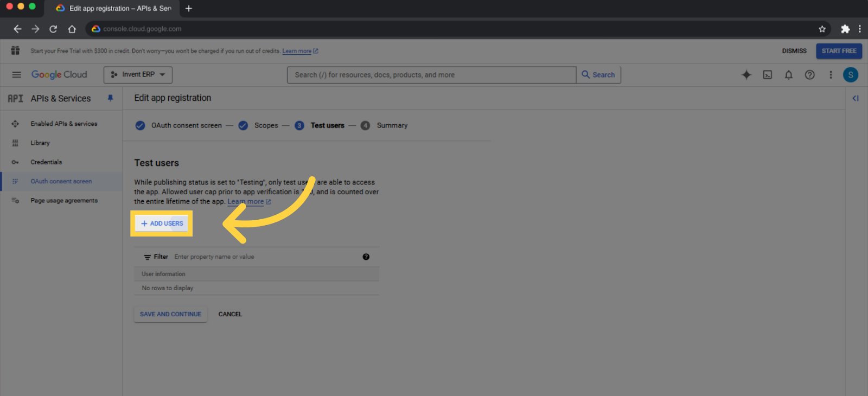Open the Credentials sidebar item
The image size is (868, 396).
61,162
